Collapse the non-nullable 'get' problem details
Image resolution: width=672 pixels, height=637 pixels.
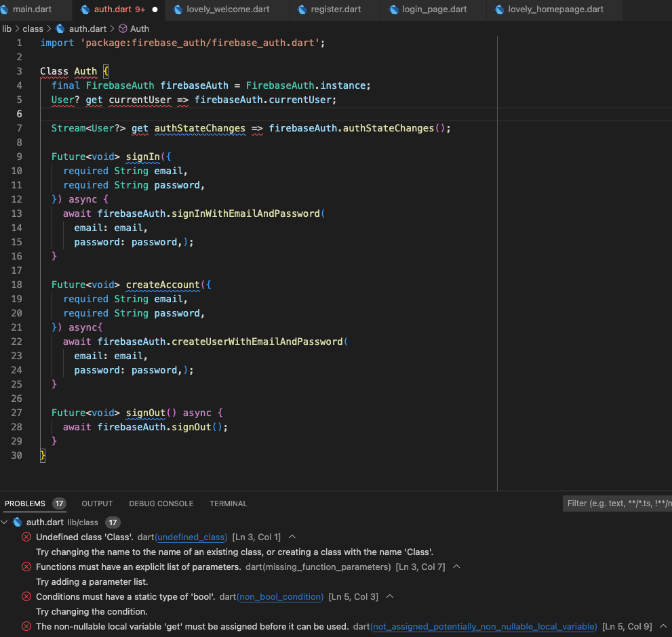pos(663,626)
